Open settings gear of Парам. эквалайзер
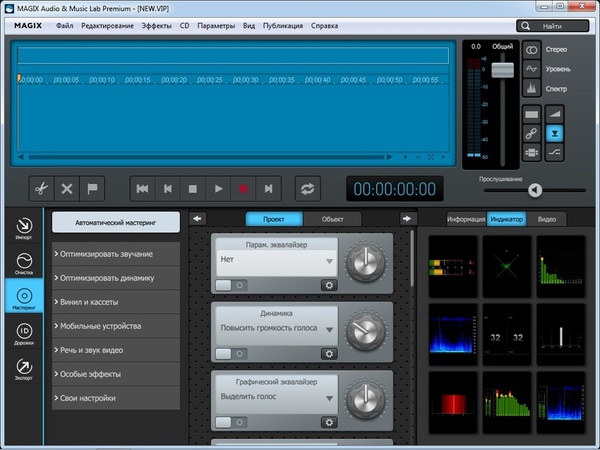 (329, 285)
